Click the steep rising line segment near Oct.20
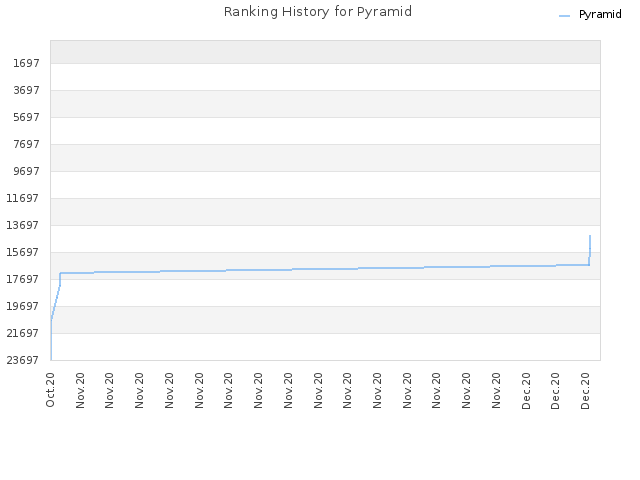Image resolution: width=640 pixels, height=480 pixels. click(56, 302)
